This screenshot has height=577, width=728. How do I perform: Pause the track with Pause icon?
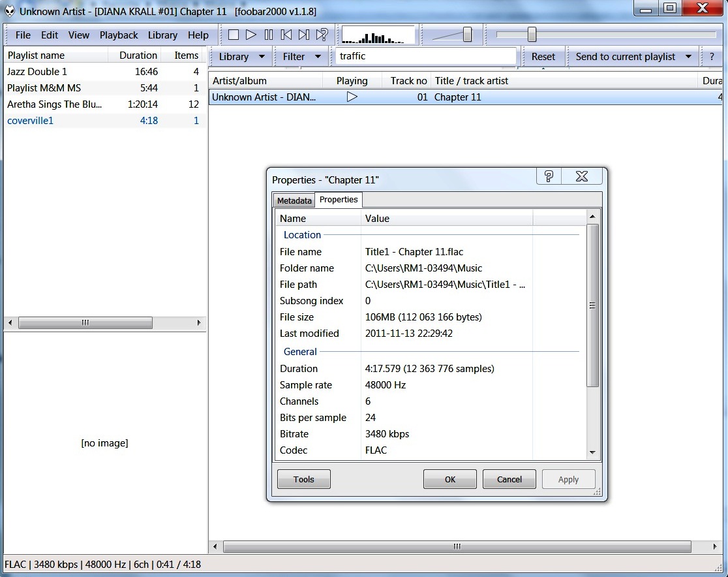pos(269,35)
